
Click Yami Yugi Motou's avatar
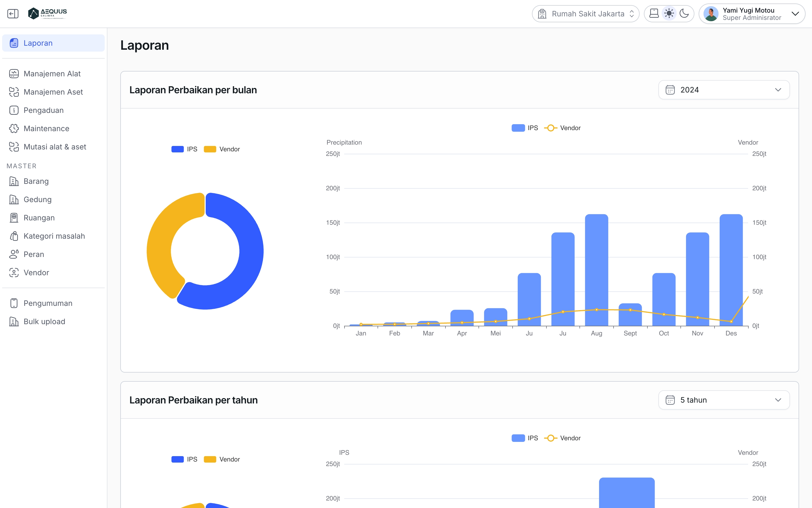(711, 14)
